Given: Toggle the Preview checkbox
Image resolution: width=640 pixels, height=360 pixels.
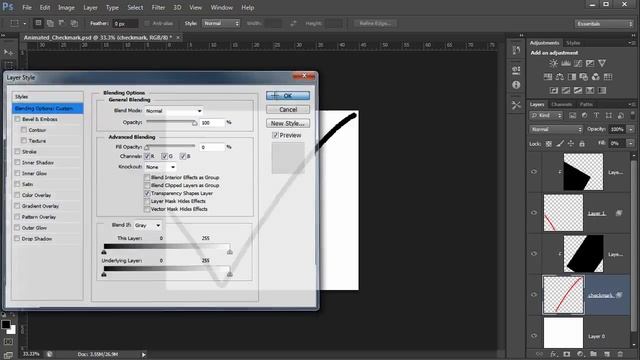Looking at the screenshot, I should coord(275,135).
